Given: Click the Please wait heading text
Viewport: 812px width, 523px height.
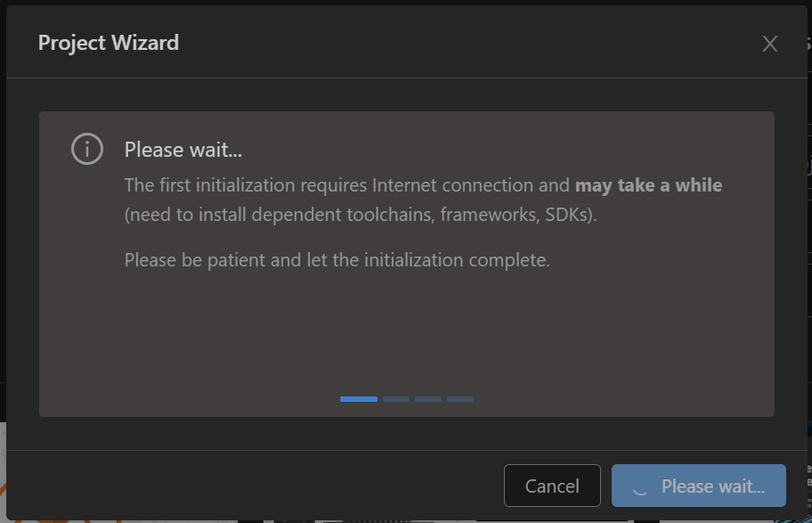Looking at the screenshot, I should [183, 150].
